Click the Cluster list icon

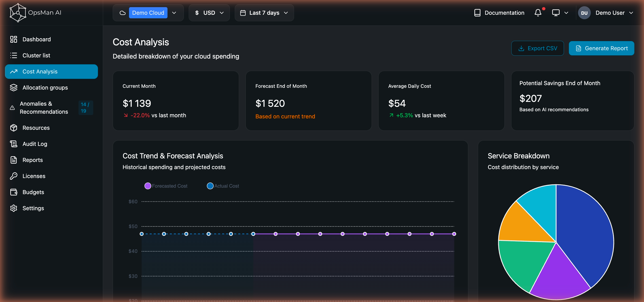13,55
